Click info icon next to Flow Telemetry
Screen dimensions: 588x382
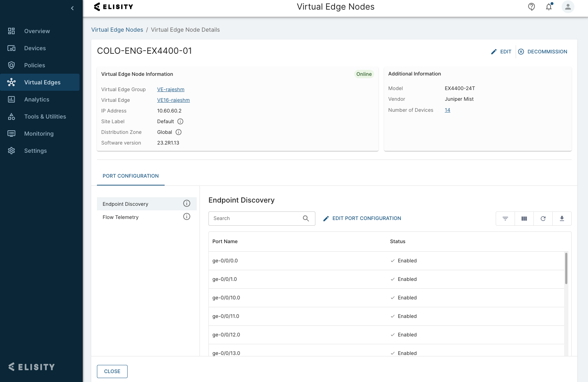click(x=187, y=216)
